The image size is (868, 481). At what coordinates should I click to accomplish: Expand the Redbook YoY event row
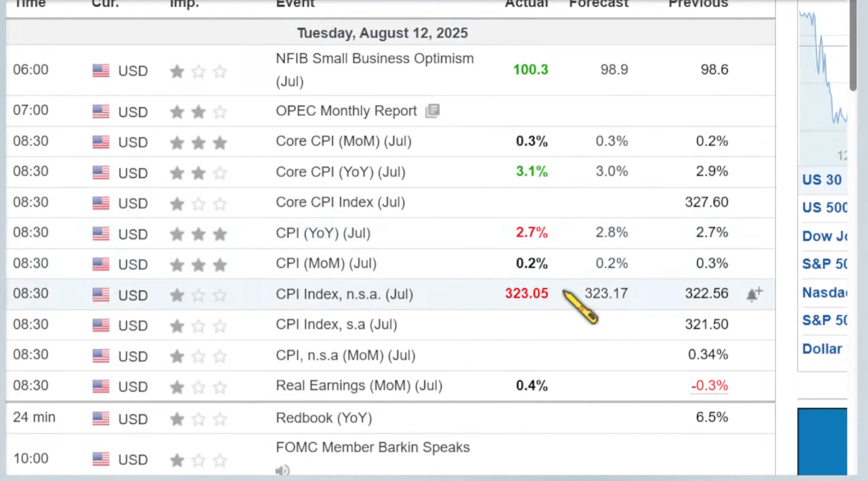click(x=324, y=418)
